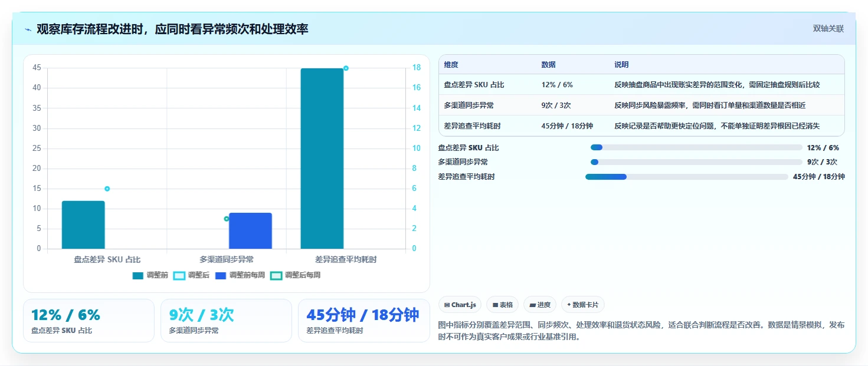The height and width of the screenshot is (366, 868).
Task: Click the 差异追查平均耗时 progress bar
Action: point(687,177)
